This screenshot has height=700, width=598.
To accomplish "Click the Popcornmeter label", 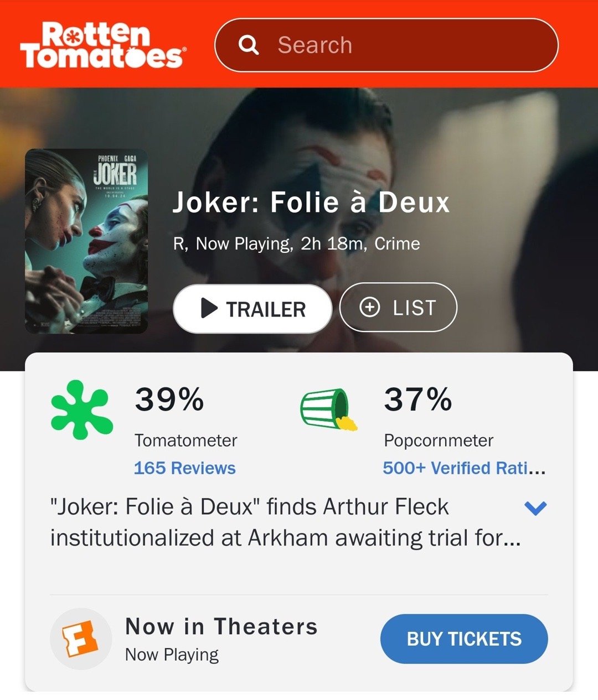I will (x=439, y=440).
